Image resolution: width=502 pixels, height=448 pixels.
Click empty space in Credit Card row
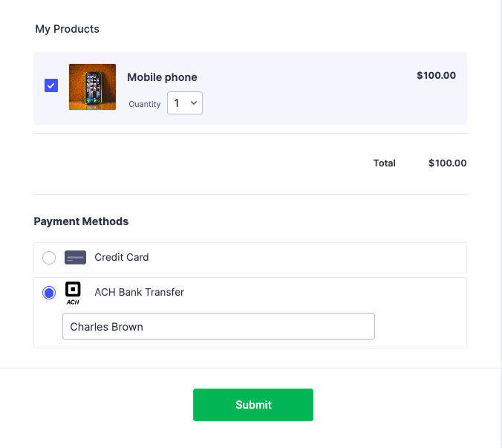(x=312, y=258)
